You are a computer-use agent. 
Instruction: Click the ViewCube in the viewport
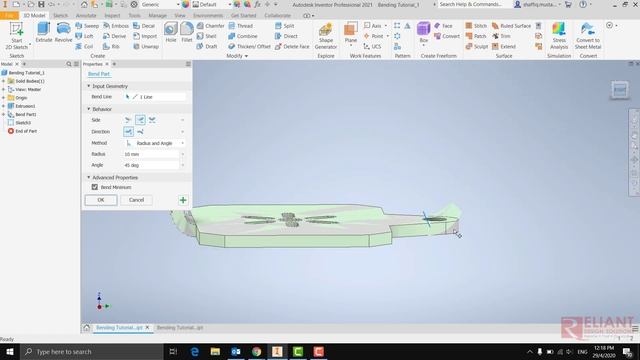pyautogui.click(x=620, y=89)
